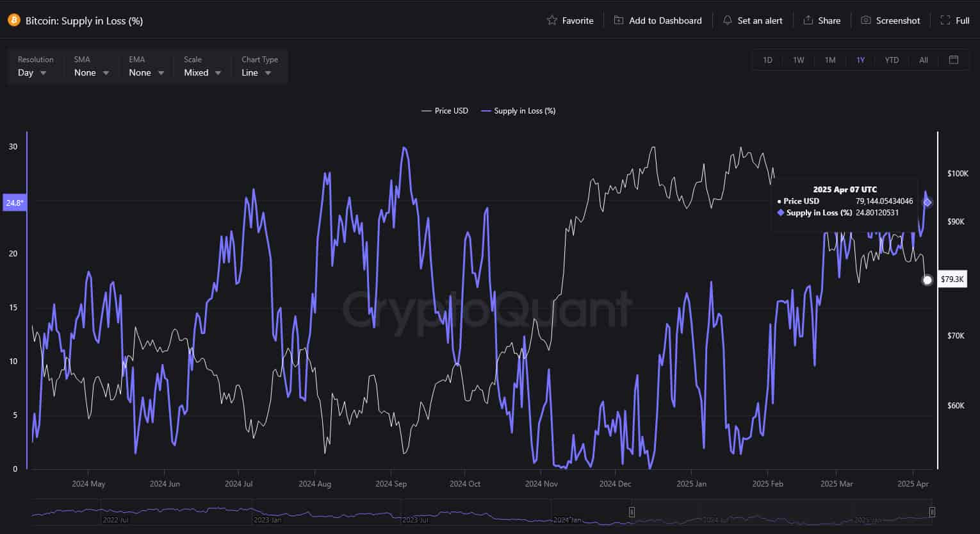
Task: Choose the 1M time range button
Action: 829,60
